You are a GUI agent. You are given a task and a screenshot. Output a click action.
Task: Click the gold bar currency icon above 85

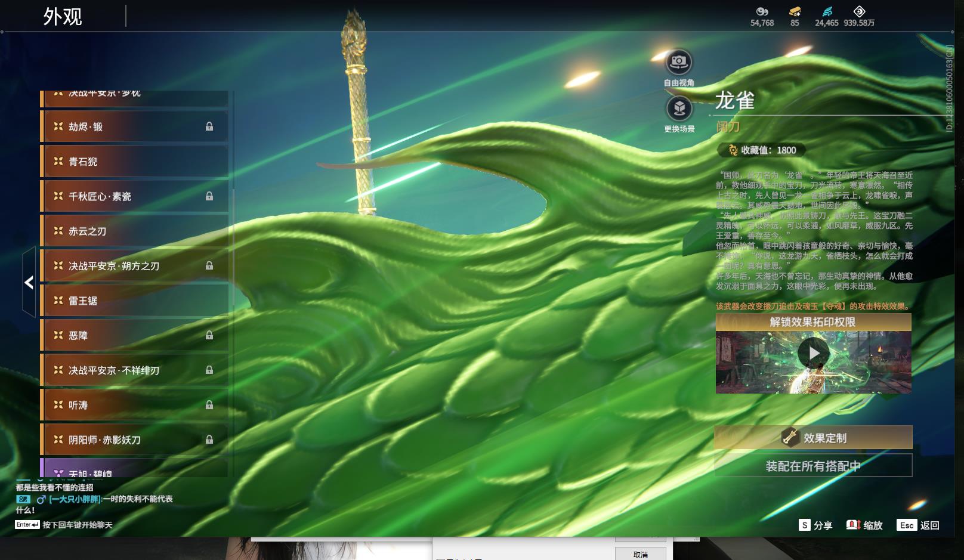tap(795, 11)
